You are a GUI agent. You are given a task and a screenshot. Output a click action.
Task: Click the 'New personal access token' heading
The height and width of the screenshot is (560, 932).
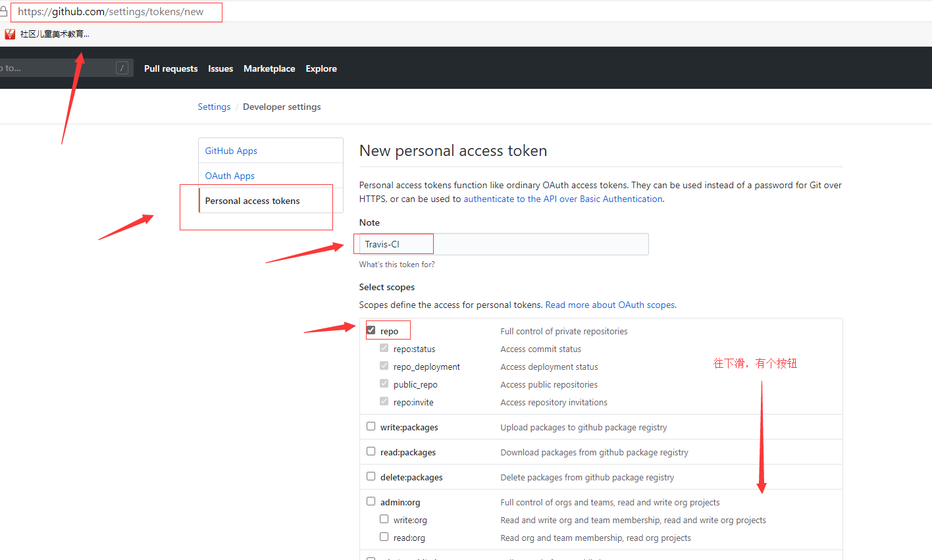tap(453, 151)
